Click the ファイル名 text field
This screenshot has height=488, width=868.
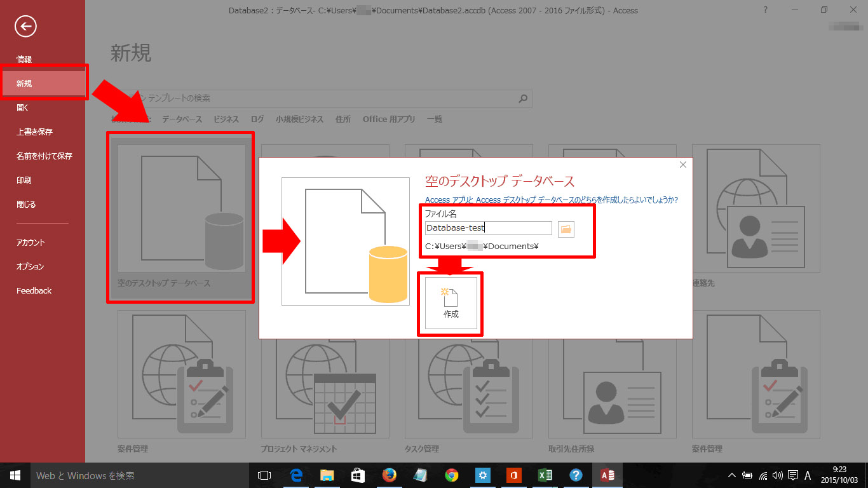[489, 228]
